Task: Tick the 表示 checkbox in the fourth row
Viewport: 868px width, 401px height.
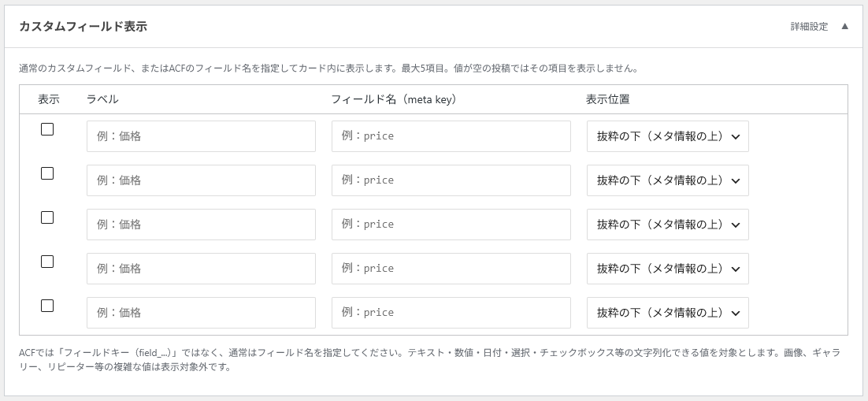Action: tap(47, 262)
